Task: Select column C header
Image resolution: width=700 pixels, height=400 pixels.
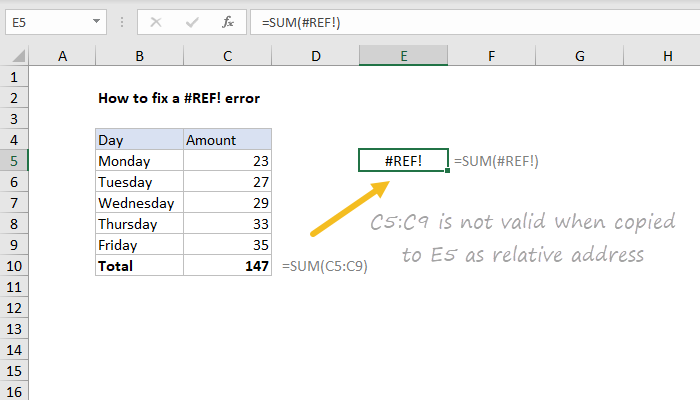Action: [227, 57]
